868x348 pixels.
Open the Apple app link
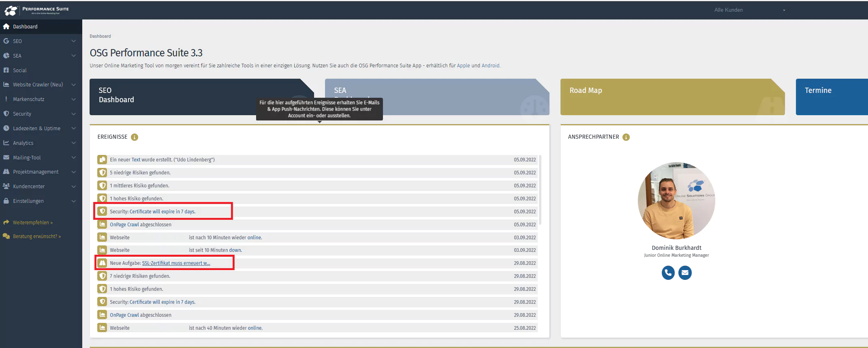click(463, 66)
